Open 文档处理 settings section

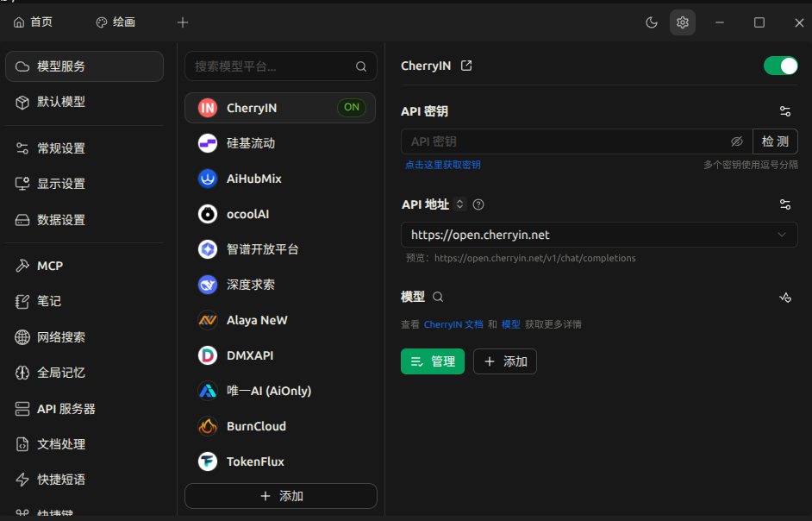click(84, 444)
